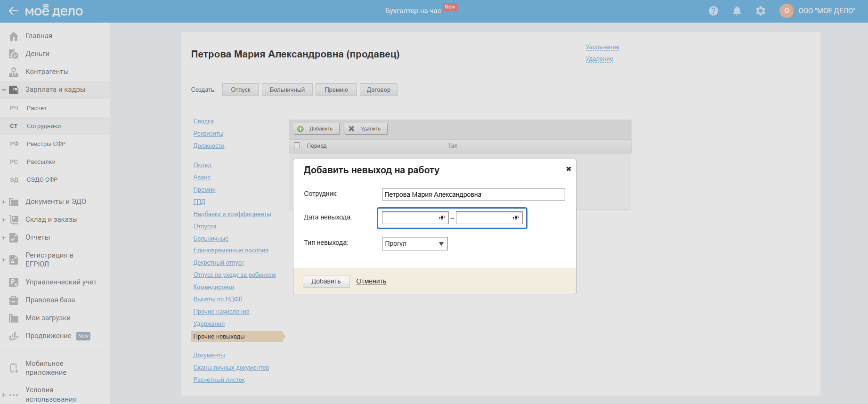This screenshot has width=868, height=404.
Task: Click the Деньги icon in sidebar
Action: (14, 54)
